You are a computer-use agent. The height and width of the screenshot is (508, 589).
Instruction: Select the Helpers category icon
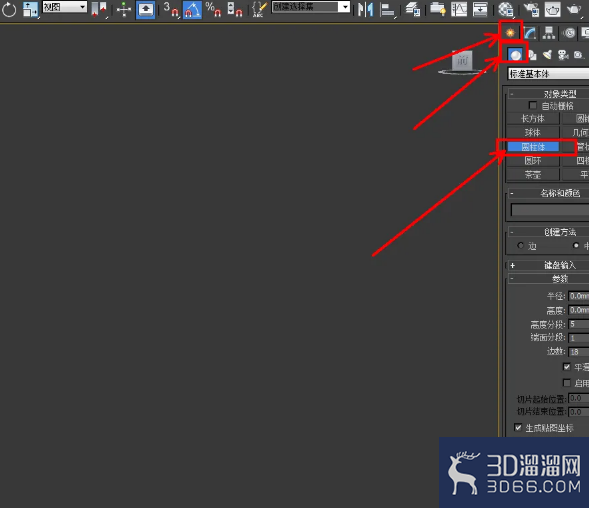tap(578, 55)
